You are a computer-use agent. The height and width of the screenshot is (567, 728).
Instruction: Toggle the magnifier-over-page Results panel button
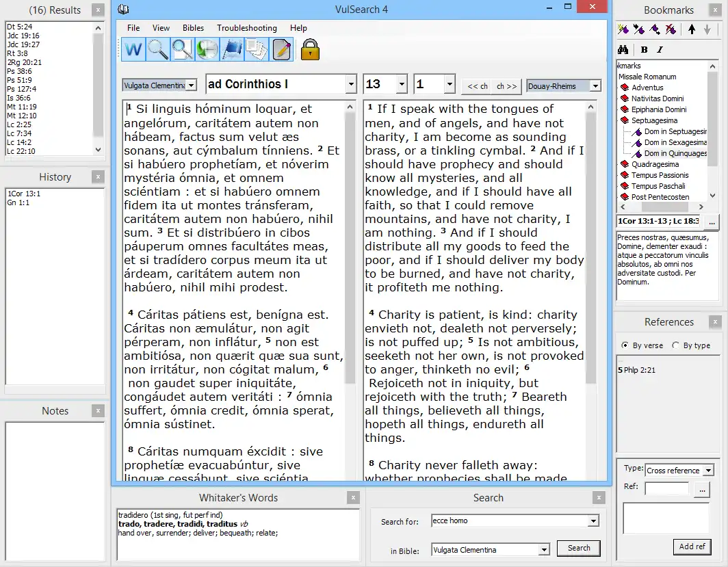[183, 49]
